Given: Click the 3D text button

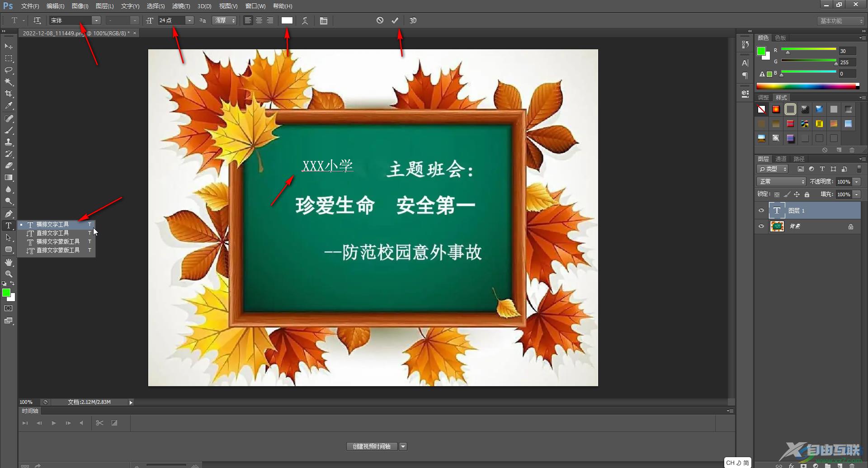Looking at the screenshot, I should click(x=413, y=20).
